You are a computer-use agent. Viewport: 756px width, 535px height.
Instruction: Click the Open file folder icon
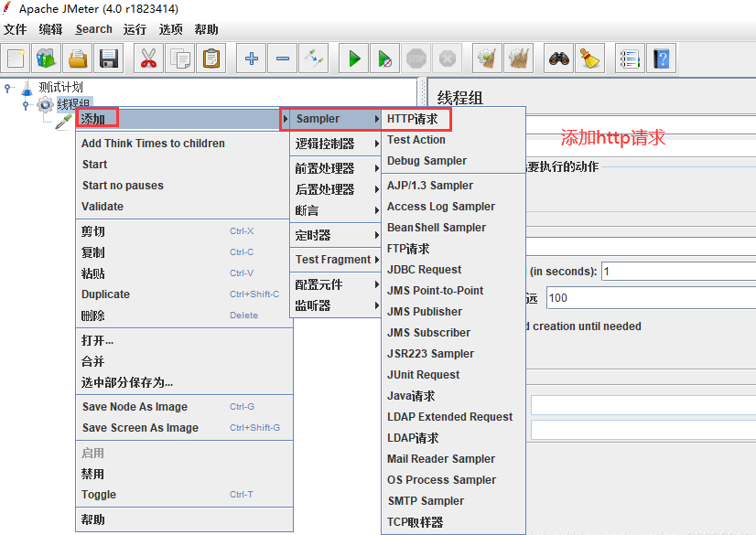tap(77, 59)
